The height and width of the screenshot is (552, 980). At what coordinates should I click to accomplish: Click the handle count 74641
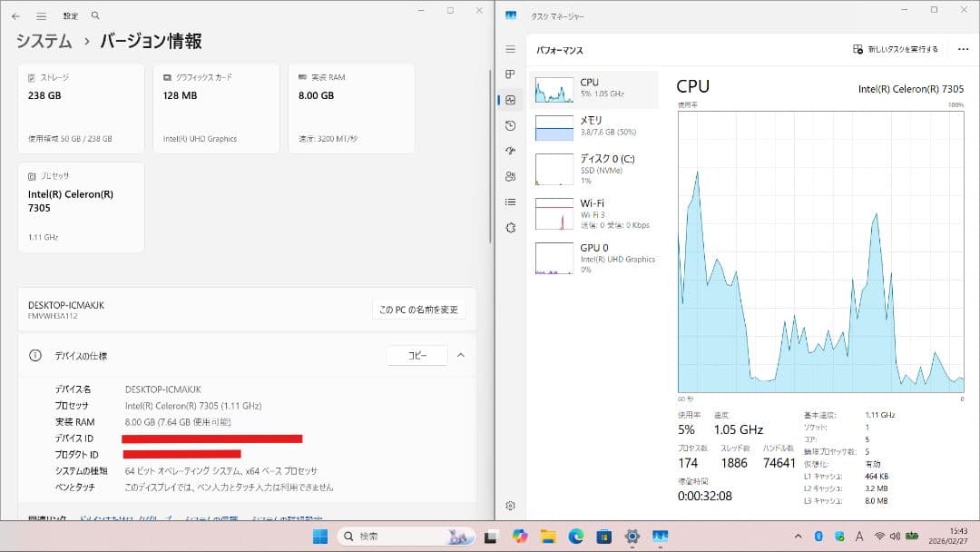tap(779, 463)
